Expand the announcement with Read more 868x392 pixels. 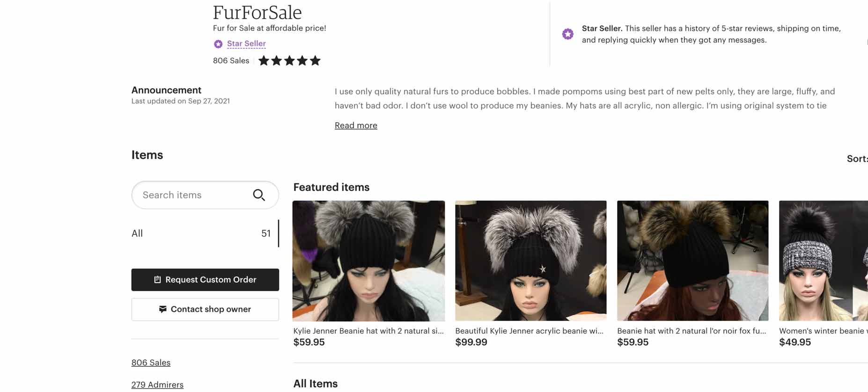(x=356, y=125)
